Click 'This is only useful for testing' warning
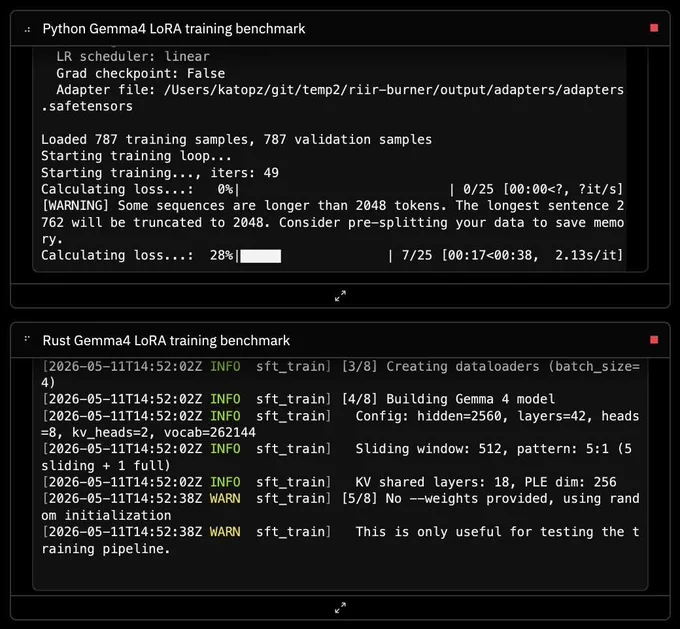Image resolution: width=680 pixels, height=629 pixels. 340,532
